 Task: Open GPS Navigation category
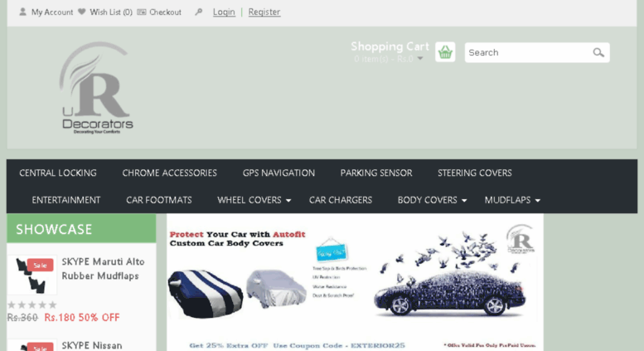coord(278,173)
